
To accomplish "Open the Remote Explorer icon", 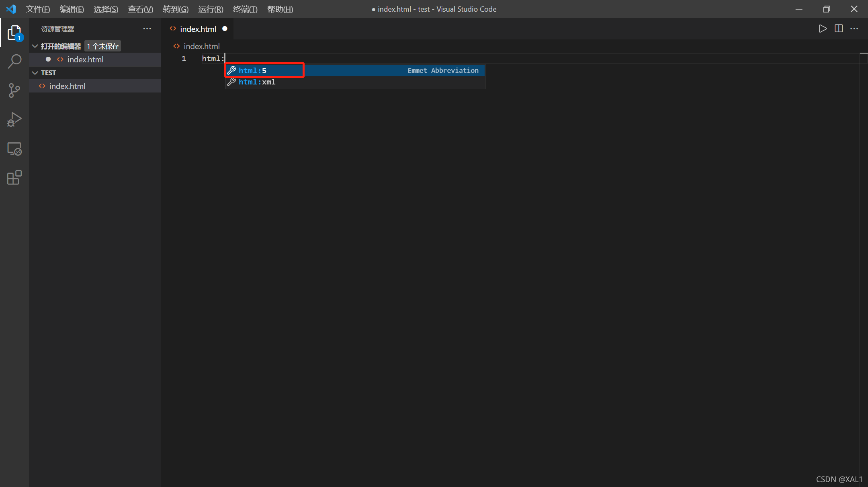I will (x=14, y=149).
